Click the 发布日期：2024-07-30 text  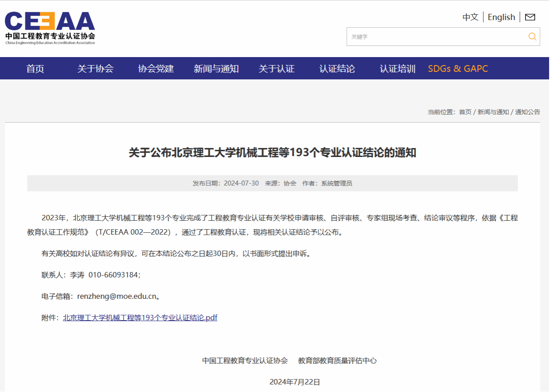tap(225, 183)
